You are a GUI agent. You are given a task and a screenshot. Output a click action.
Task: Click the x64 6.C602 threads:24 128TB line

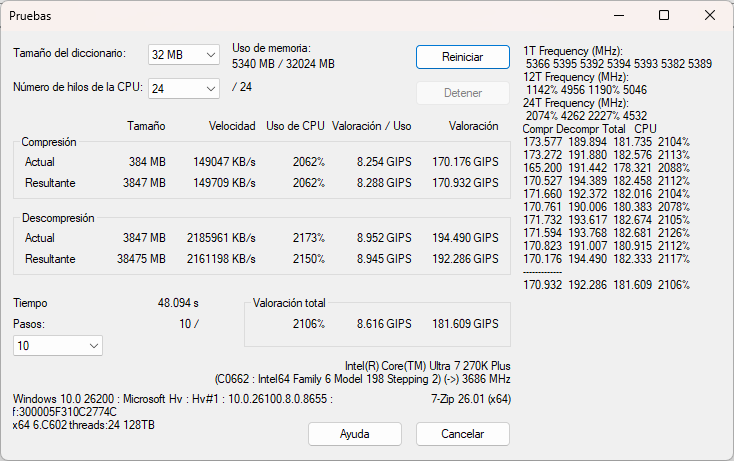[x=84, y=425]
